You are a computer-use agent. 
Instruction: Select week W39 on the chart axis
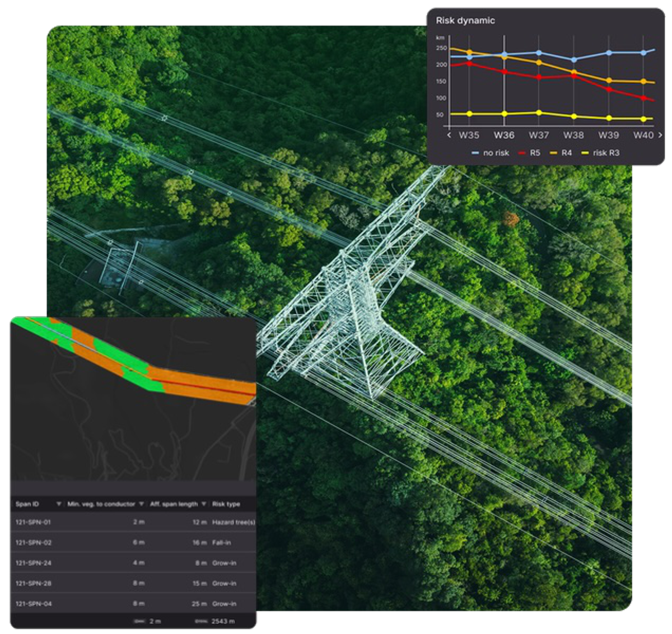[609, 135]
